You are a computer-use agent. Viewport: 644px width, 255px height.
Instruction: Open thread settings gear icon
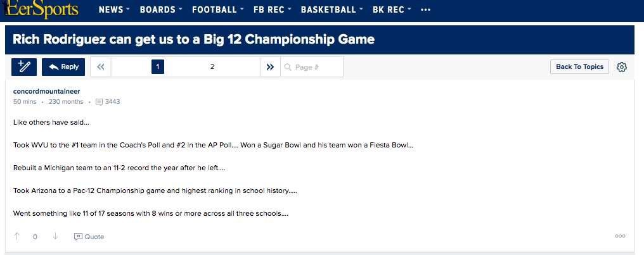click(621, 67)
